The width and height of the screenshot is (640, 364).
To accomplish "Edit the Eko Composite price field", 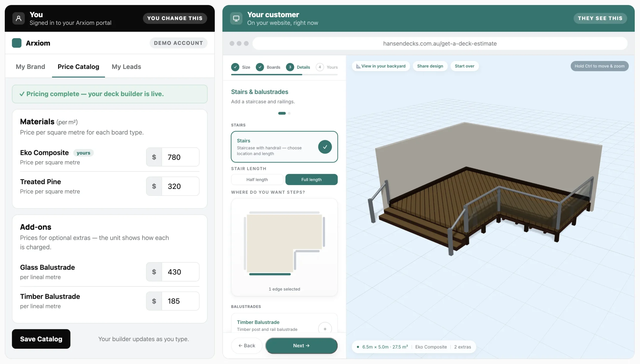I will tap(180, 157).
